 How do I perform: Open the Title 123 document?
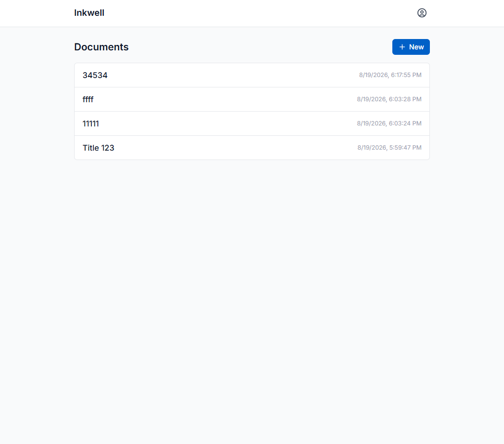(98, 148)
